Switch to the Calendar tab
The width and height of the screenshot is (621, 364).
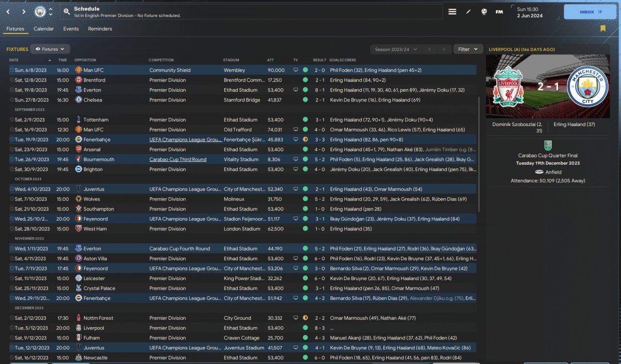click(44, 29)
